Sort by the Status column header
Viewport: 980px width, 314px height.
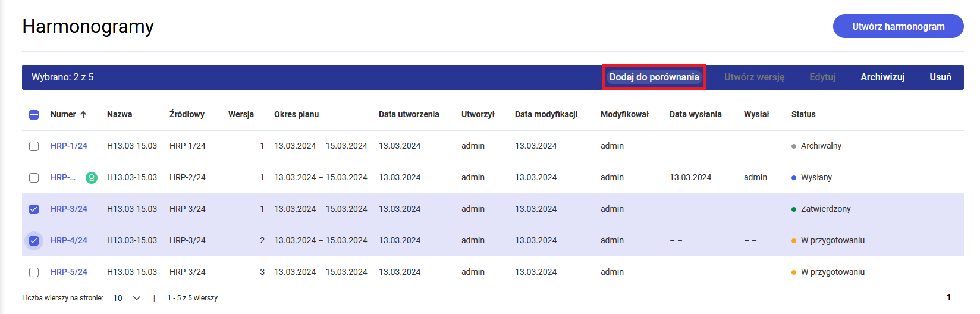tap(803, 114)
